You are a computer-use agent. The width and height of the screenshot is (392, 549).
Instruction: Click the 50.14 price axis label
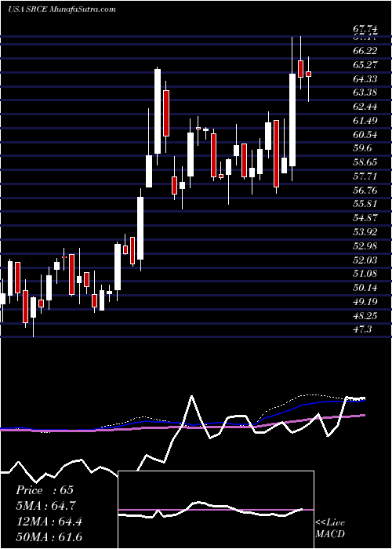365,288
